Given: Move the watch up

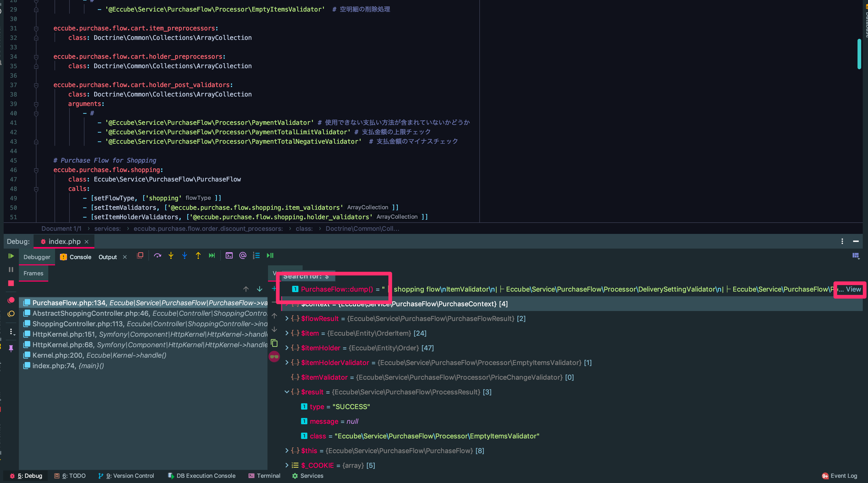Looking at the screenshot, I should tap(274, 316).
